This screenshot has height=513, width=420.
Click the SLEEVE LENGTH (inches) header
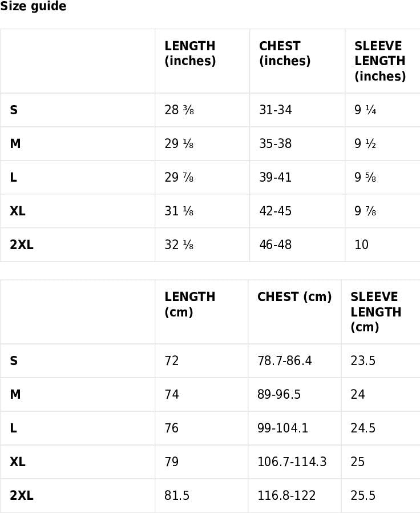[x=379, y=61]
